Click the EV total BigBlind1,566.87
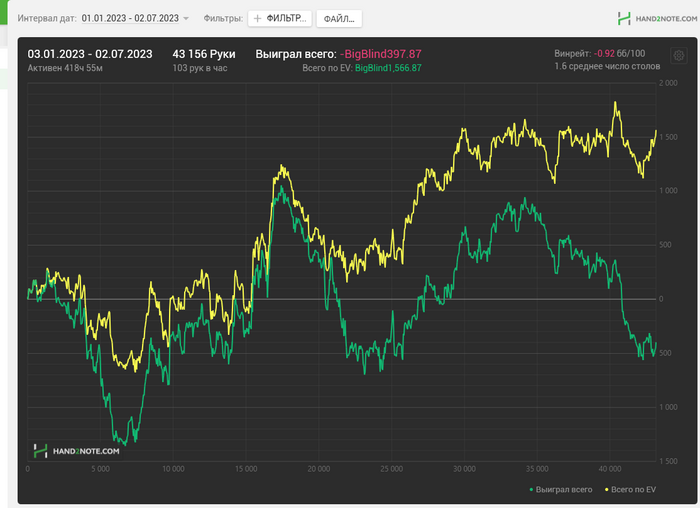Image resolution: width=700 pixels, height=508 pixels. [x=388, y=68]
